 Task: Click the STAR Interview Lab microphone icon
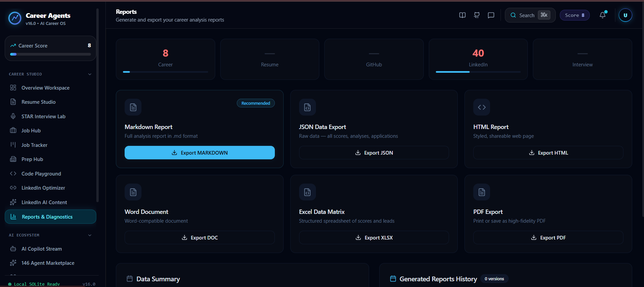(13, 116)
